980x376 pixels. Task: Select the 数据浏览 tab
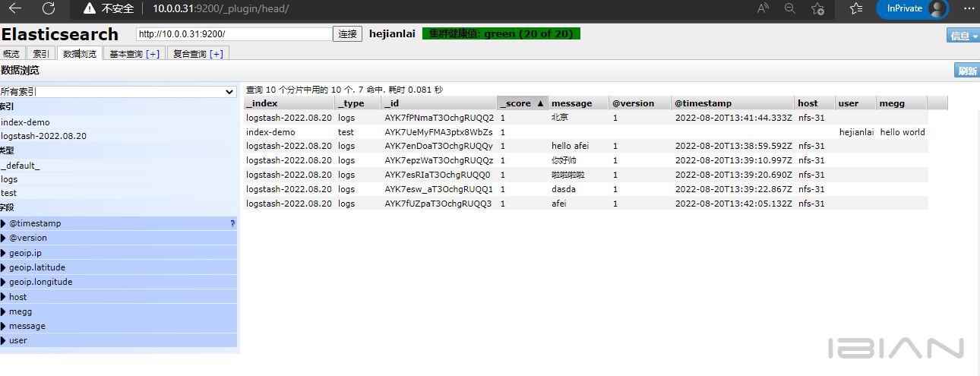pyautogui.click(x=80, y=54)
